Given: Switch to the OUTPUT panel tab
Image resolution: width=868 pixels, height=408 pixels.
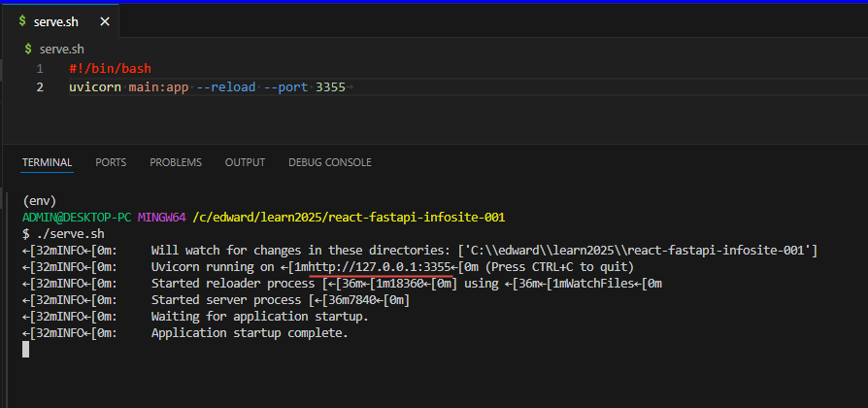Looking at the screenshot, I should pyautogui.click(x=245, y=162).
